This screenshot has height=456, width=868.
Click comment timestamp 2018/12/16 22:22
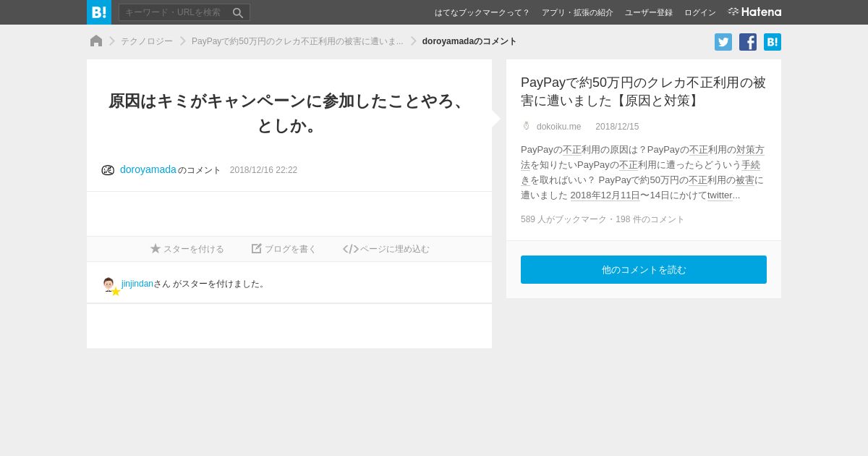263,170
